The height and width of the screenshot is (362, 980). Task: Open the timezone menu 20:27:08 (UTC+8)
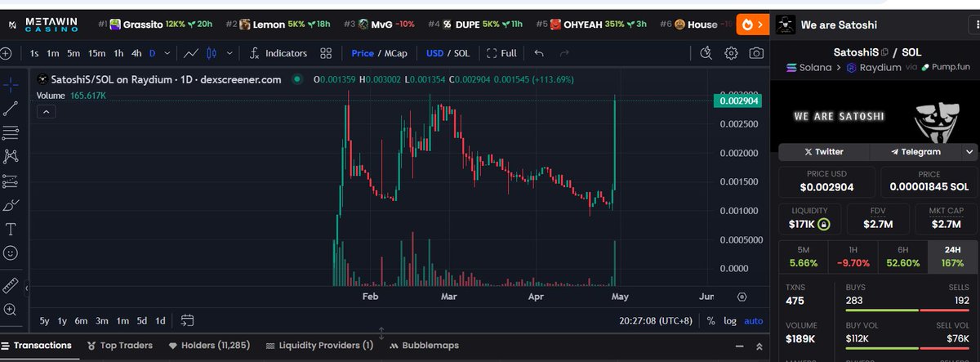click(x=656, y=321)
